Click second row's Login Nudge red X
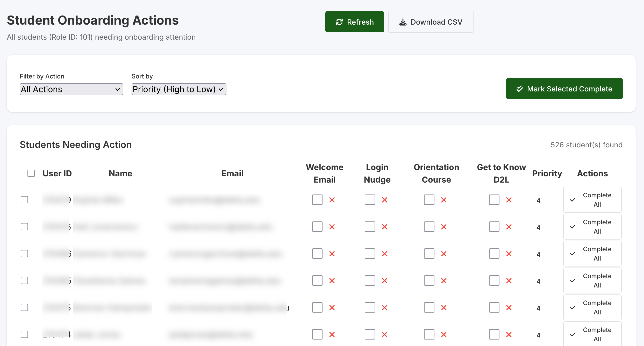The width and height of the screenshot is (644, 346). point(385,227)
